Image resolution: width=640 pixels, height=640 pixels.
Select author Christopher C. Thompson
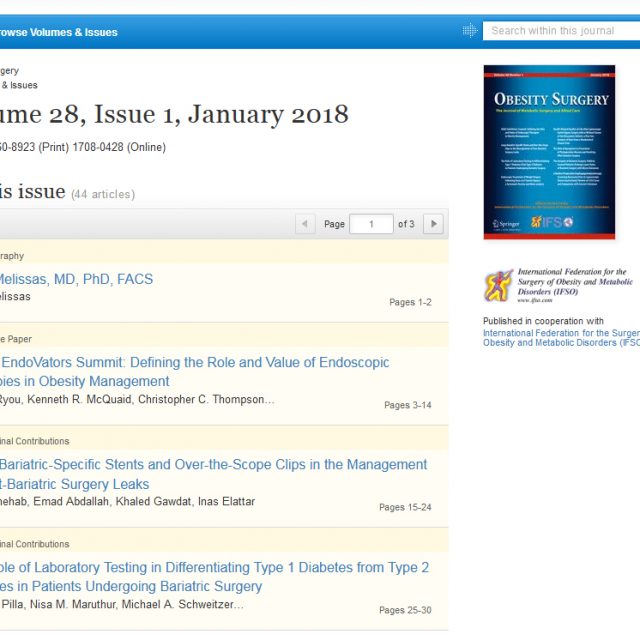pos(210,400)
